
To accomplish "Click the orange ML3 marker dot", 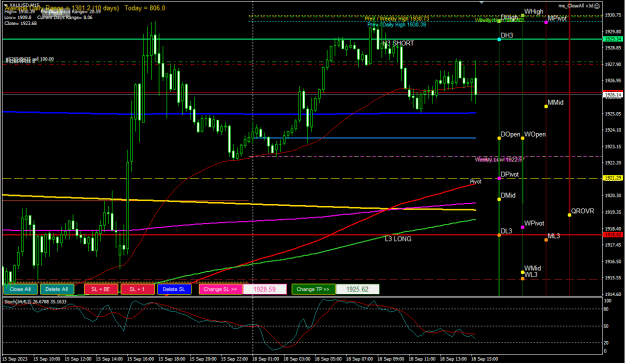I will click(x=546, y=240).
